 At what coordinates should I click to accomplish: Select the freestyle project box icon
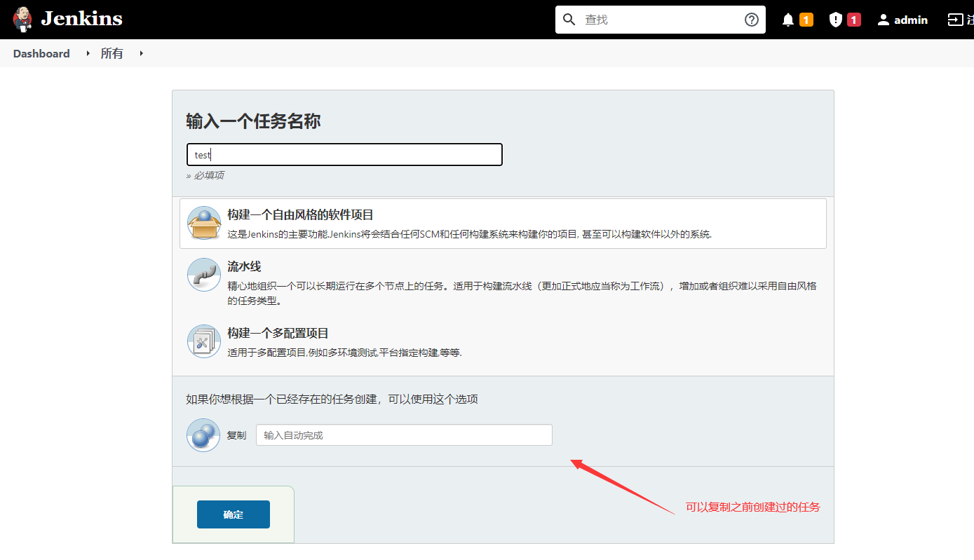(x=203, y=223)
